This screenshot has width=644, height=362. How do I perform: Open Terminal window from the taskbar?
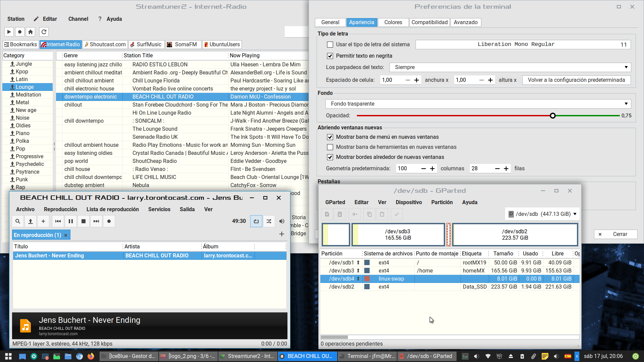tap(367, 356)
